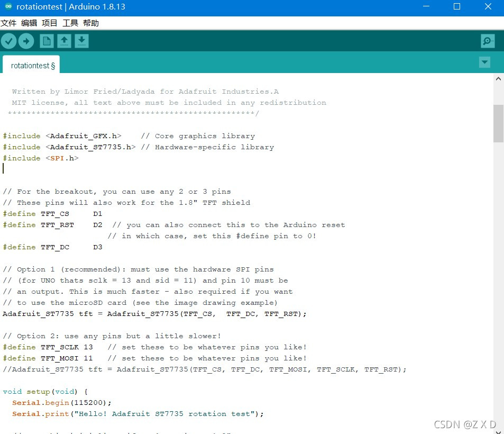Create a new sketch with the New icon
This screenshot has width=504, height=434.
47,41
